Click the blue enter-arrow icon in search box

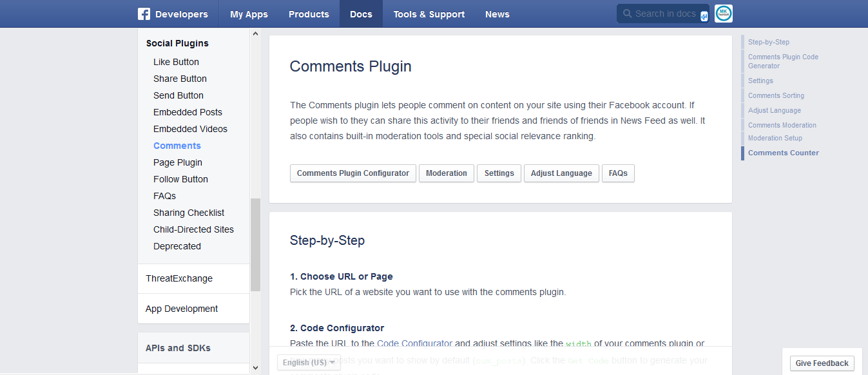click(x=704, y=16)
